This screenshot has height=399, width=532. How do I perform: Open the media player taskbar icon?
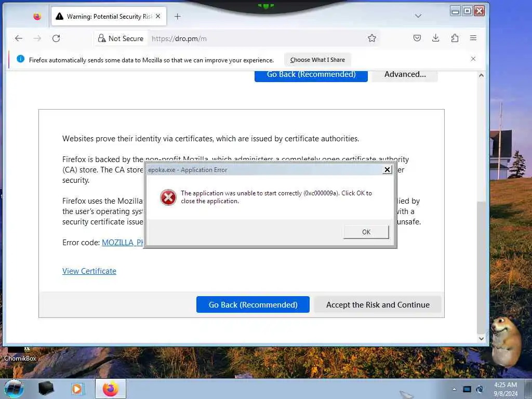coord(77,389)
